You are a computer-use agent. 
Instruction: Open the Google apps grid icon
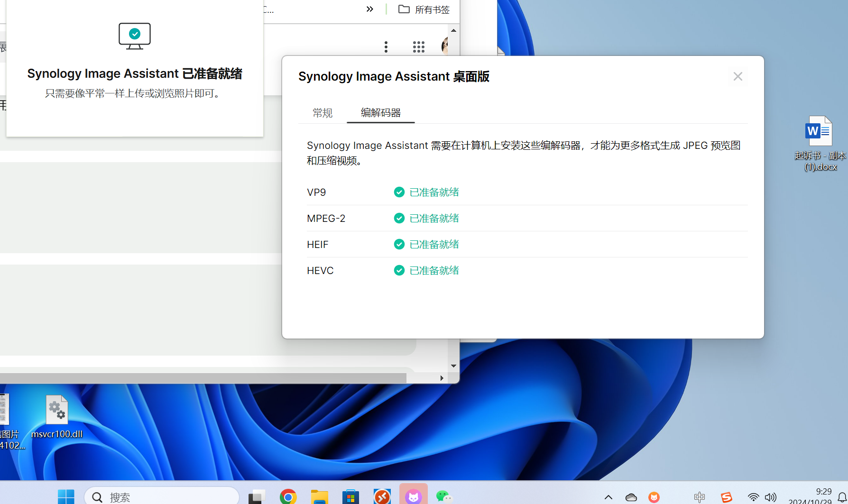(419, 46)
